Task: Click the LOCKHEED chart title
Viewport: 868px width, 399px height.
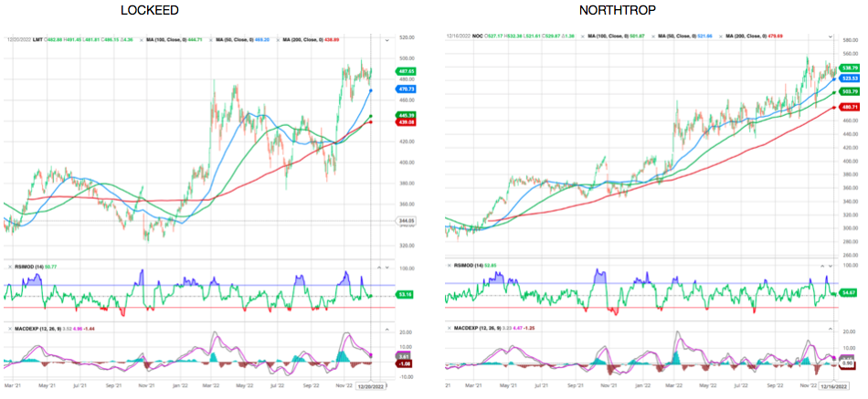Action: pos(150,10)
